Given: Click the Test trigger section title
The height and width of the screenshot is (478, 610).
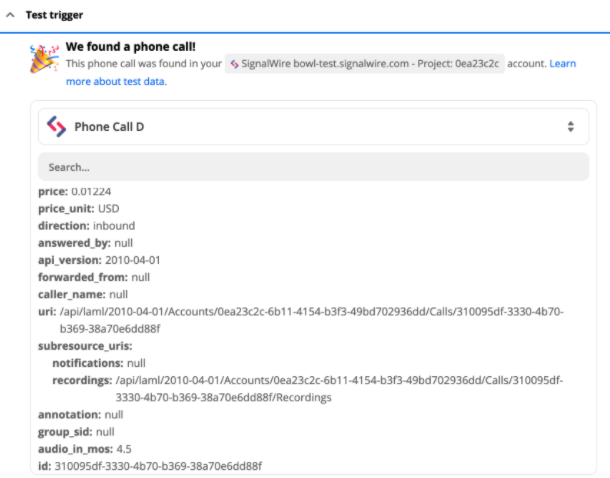Looking at the screenshot, I should click(54, 16).
